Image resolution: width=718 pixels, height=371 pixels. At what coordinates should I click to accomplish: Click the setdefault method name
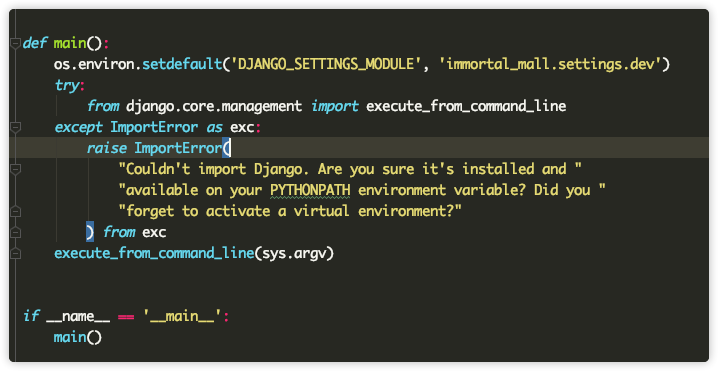[x=182, y=64]
